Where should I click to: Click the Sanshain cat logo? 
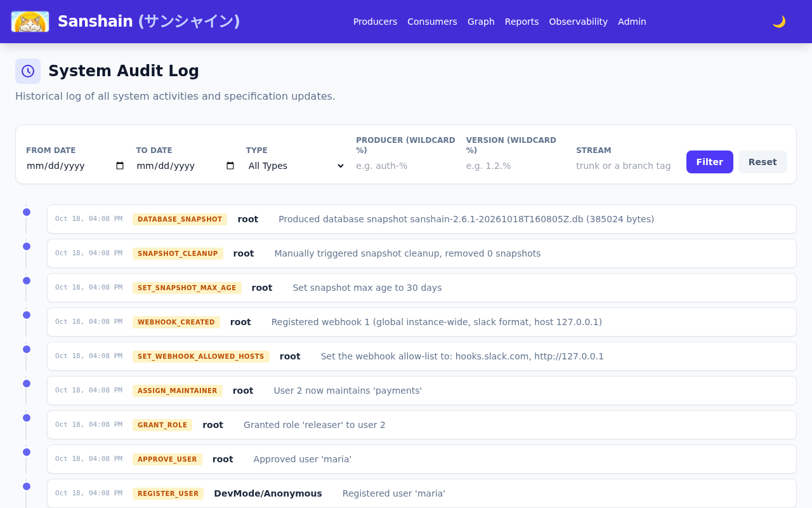(x=30, y=22)
